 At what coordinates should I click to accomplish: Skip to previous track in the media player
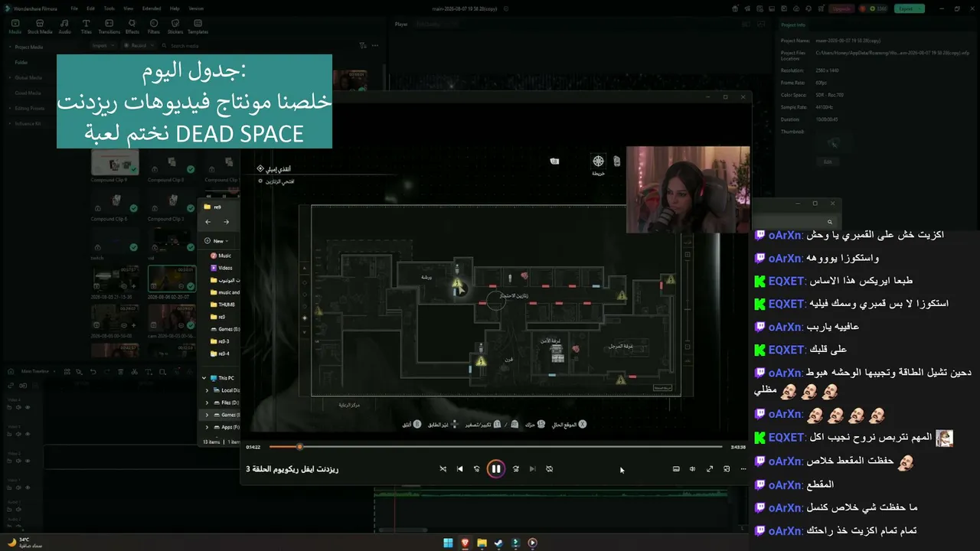pyautogui.click(x=459, y=469)
